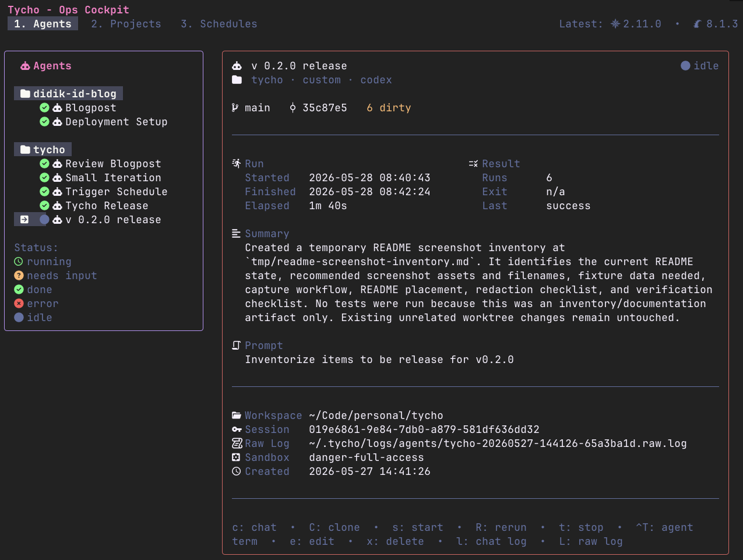The height and width of the screenshot is (560, 743).
Task: Click green done check beside Tycho Release
Action: [44, 206]
